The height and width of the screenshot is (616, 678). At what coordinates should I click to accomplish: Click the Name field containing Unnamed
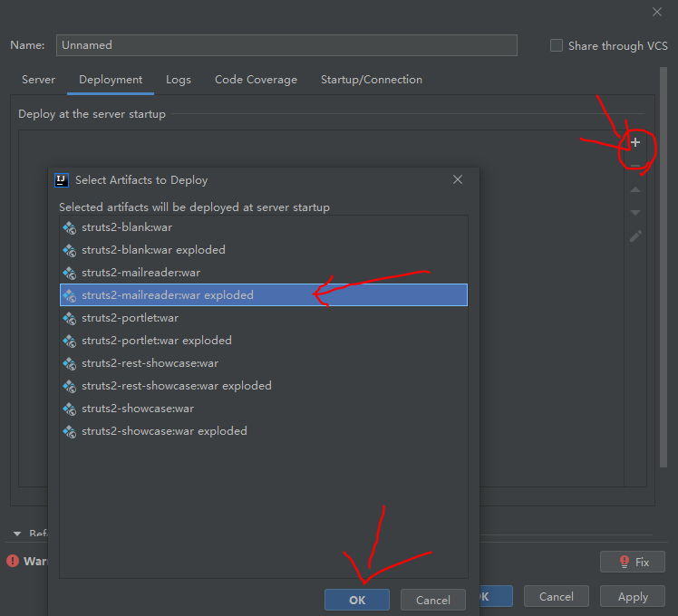pos(286,45)
